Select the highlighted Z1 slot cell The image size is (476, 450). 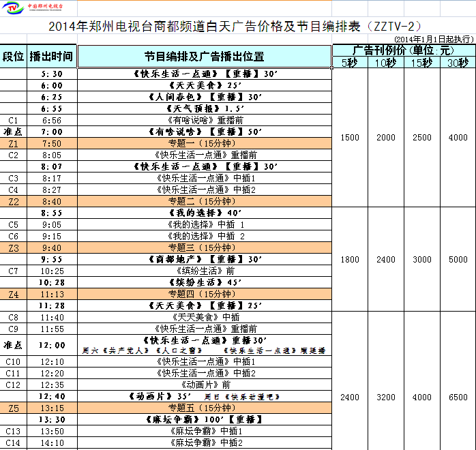tap(14, 144)
